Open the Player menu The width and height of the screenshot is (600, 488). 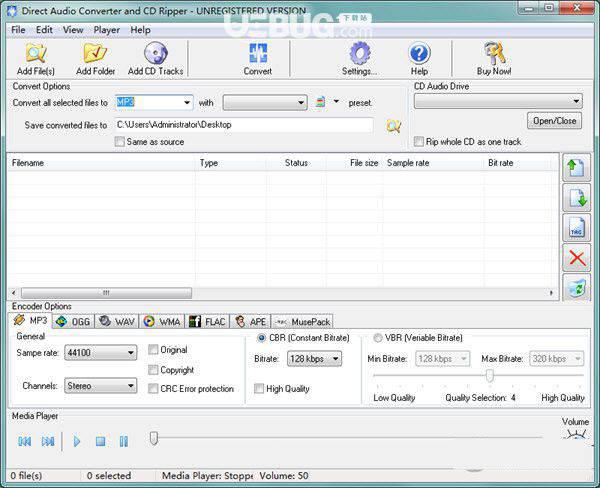(x=106, y=30)
